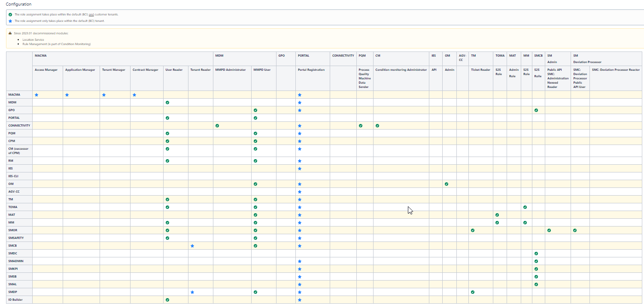Click CONNECTIVITY row PQM data sender check mark

[361, 126]
